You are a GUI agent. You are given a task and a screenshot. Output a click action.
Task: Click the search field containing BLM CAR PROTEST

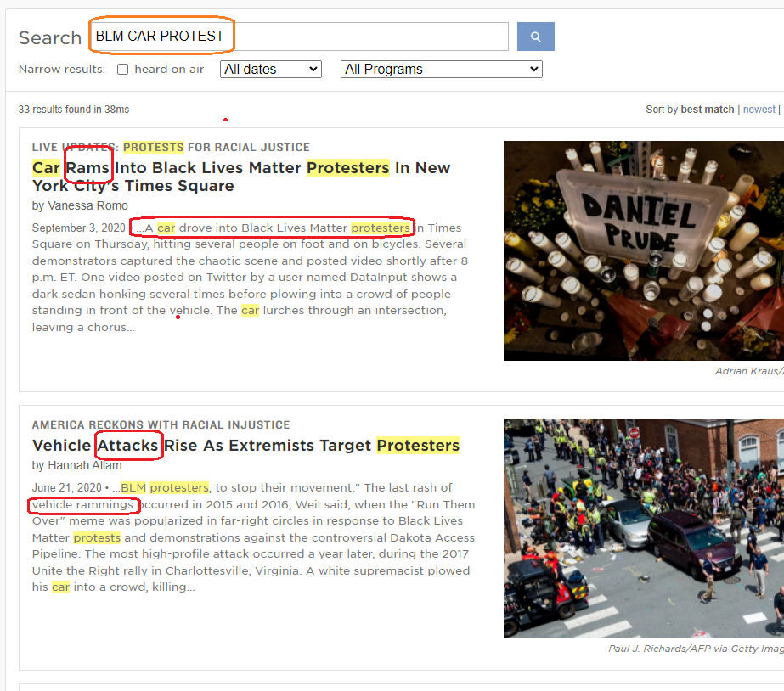coord(300,37)
